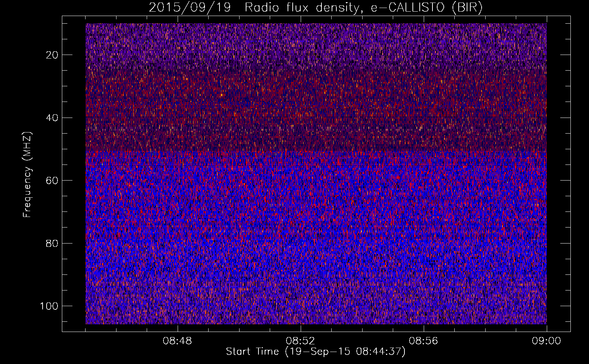Click the 40 frequency tick label
The height and width of the screenshot is (364, 589).
pos(52,118)
